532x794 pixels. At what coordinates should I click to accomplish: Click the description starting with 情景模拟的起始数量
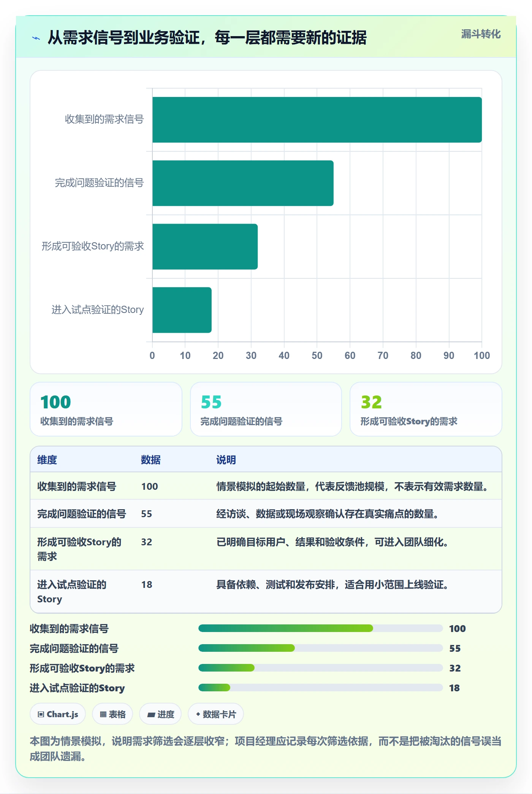coord(353,486)
